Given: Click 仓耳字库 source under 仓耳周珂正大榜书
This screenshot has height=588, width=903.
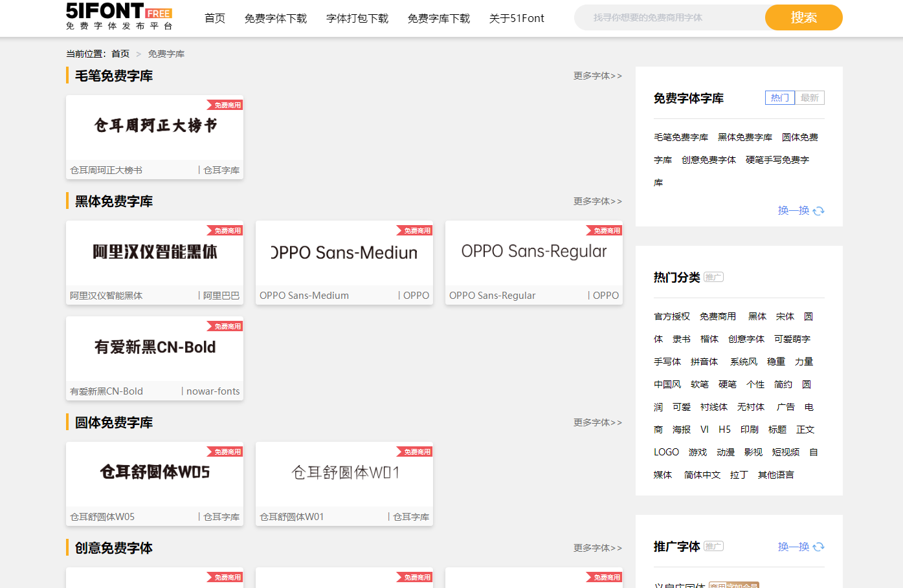Looking at the screenshot, I should click(x=221, y=170).
